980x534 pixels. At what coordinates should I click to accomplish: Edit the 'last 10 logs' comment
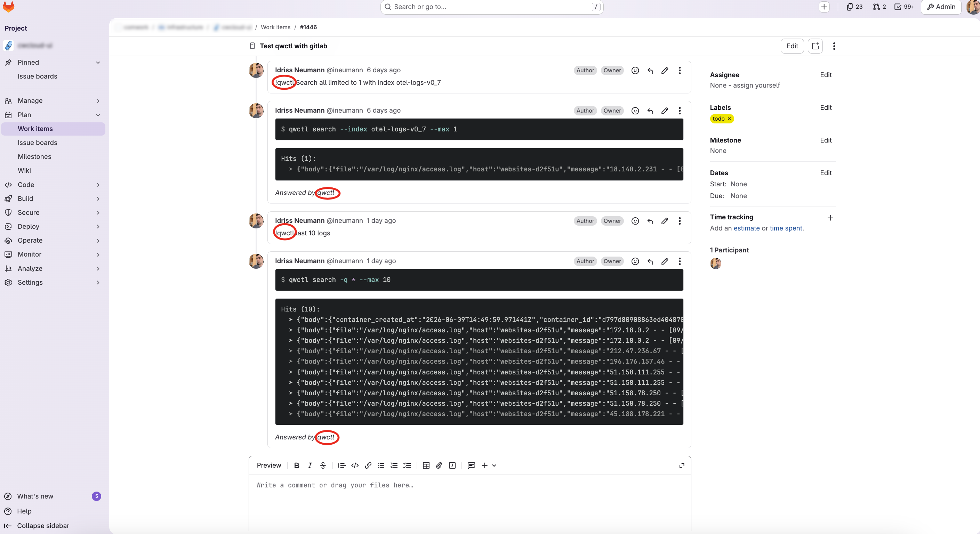coord(665,221)
